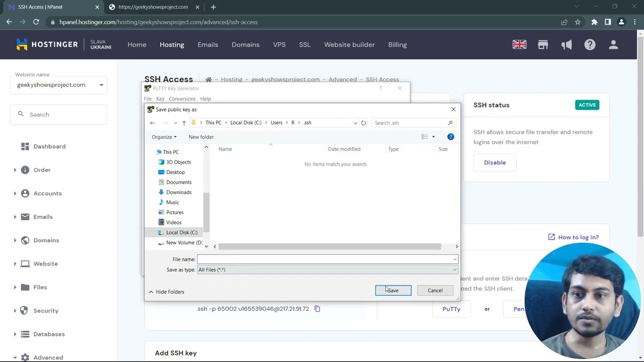This screenshot has height=362, width=644.
Task: Refresh the .ssh folder listing
Action: pos(363,123)
